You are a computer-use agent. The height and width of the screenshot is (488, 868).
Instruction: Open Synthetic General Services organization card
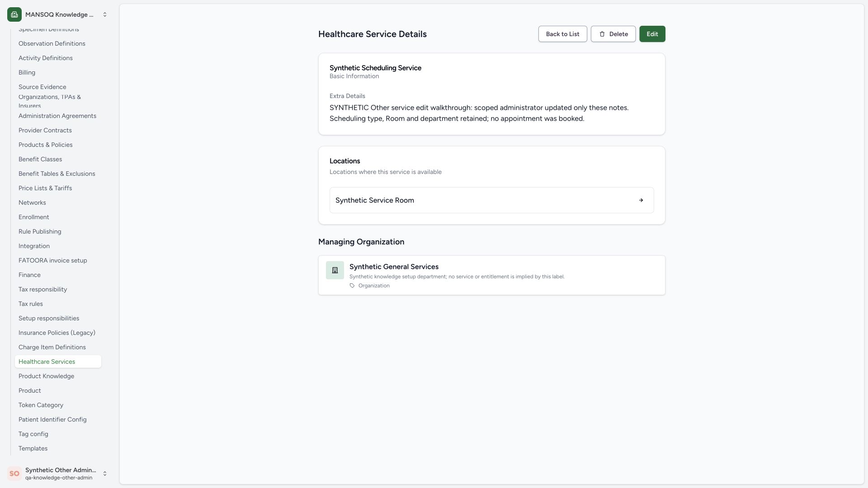[491, 275]
